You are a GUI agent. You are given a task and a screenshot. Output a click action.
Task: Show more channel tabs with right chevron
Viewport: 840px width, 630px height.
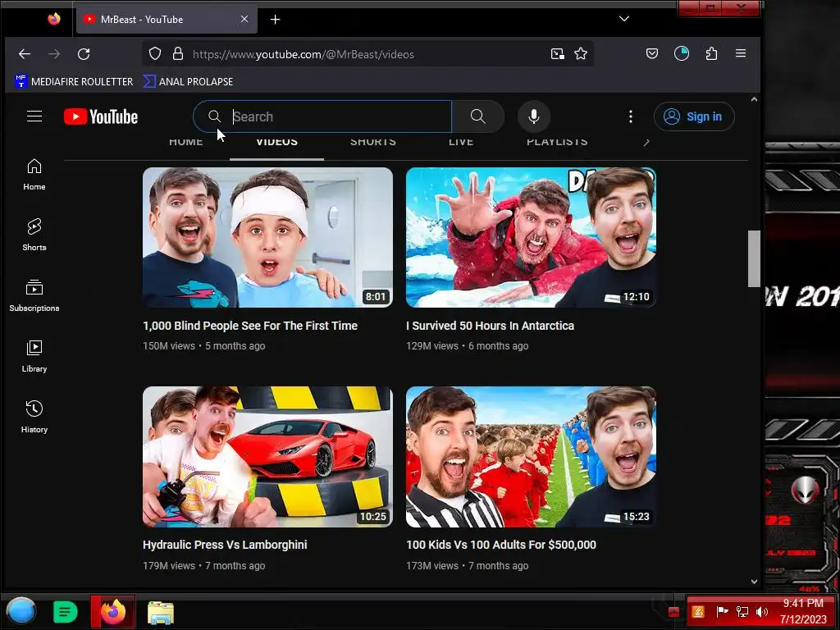tap(646, 143)
